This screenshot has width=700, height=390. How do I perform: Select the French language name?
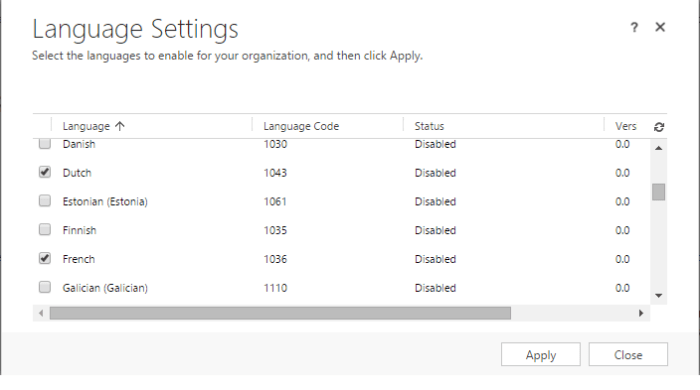point(79,259)
